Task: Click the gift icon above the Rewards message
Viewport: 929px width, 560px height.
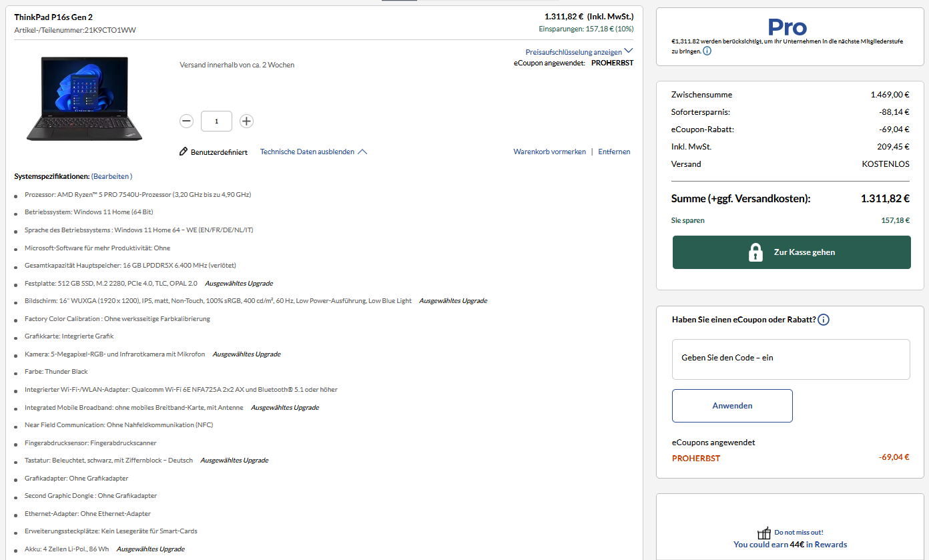Action: (x=763, y=533)
